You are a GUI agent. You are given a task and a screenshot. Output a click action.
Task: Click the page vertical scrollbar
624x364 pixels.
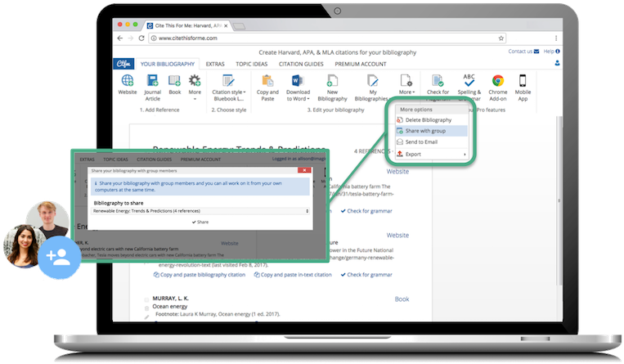coord(559,201)
